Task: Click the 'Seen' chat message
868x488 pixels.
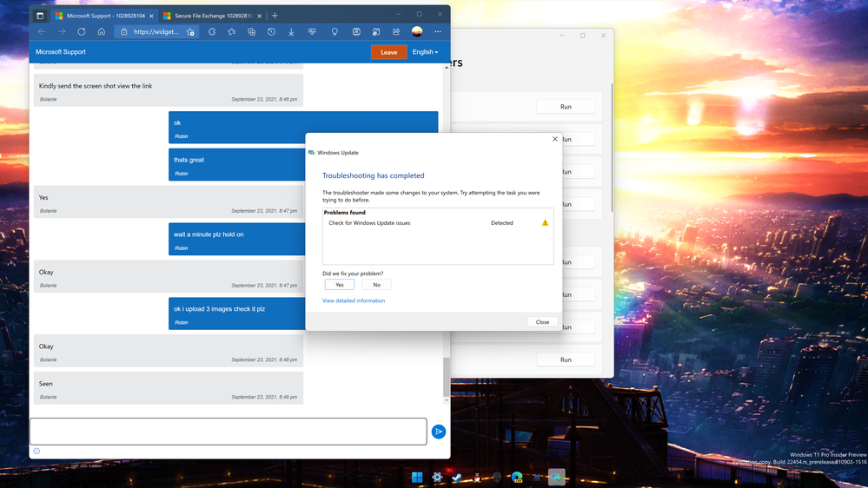Action: click(169, 388)
